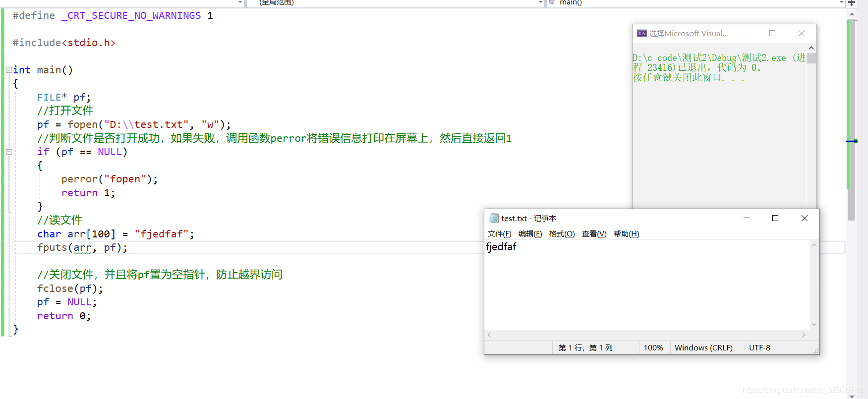Click the '#define _CRT_SECURE_NO_WARNINGS 1' line

tap(113, 16)
